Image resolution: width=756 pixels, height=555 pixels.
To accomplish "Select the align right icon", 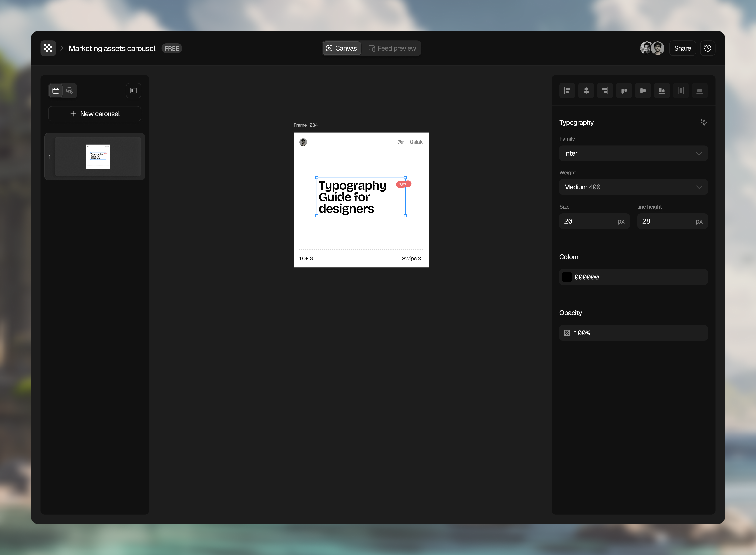I will 605,90.
